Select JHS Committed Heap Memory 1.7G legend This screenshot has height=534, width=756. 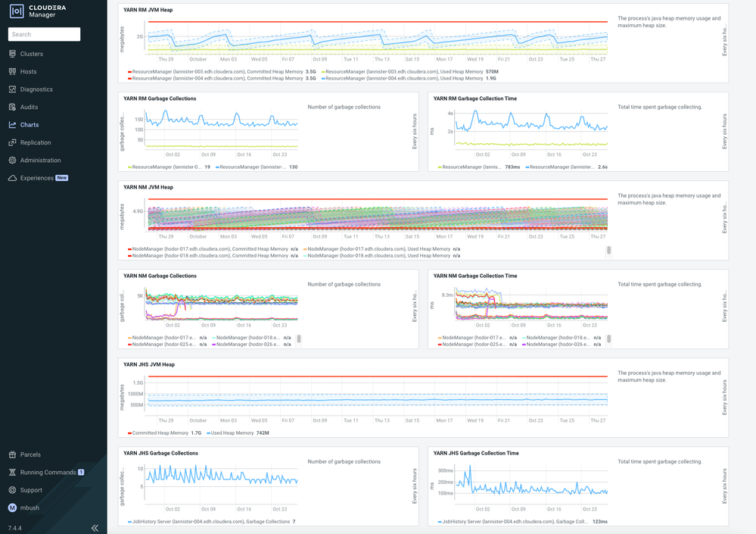165,433
